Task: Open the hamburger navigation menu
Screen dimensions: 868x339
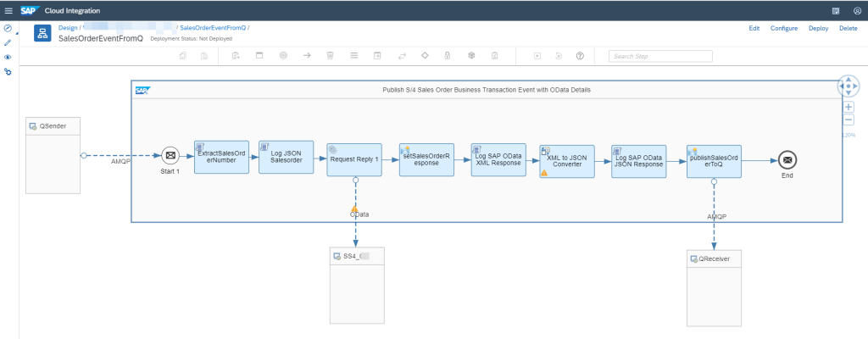Action: tap(8, 10)
